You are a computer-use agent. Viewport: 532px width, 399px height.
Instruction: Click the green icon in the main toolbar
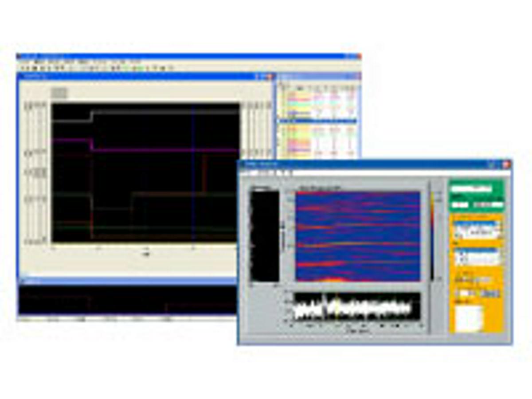[x=139, y=68]
